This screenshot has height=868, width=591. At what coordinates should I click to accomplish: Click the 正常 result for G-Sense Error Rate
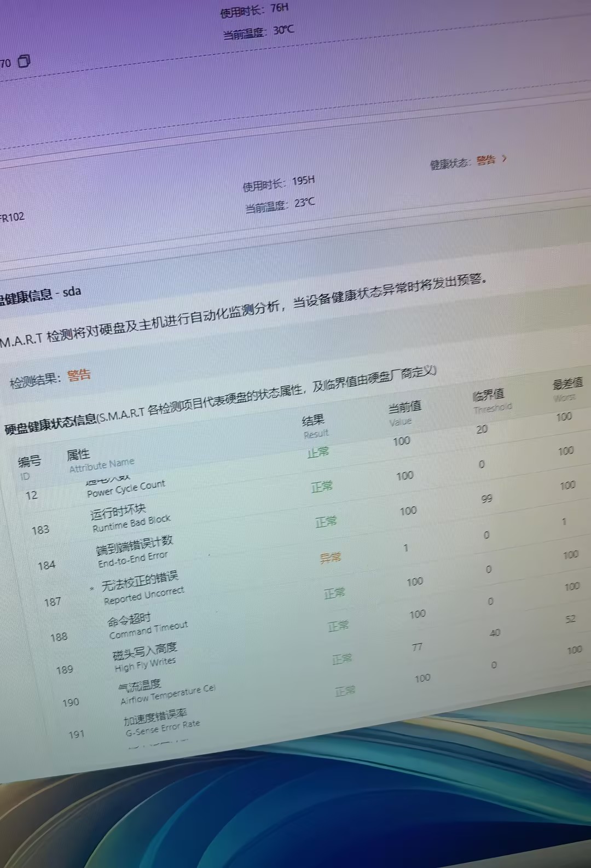pos(345,691)
